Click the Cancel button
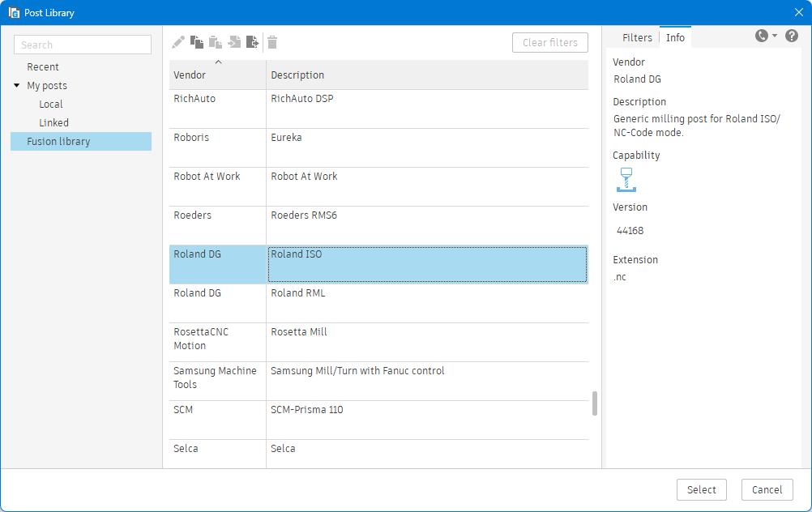The image size is (812, 512). [767, 490]
